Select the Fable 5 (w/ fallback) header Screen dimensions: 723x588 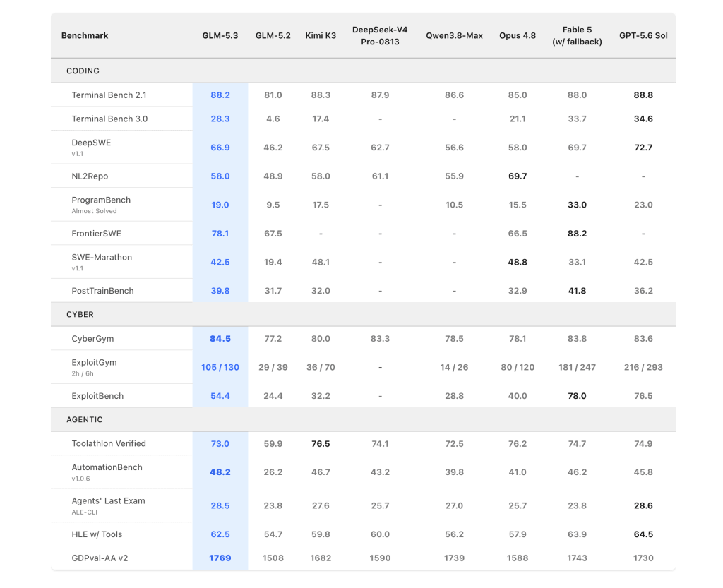tap(577, 35)
